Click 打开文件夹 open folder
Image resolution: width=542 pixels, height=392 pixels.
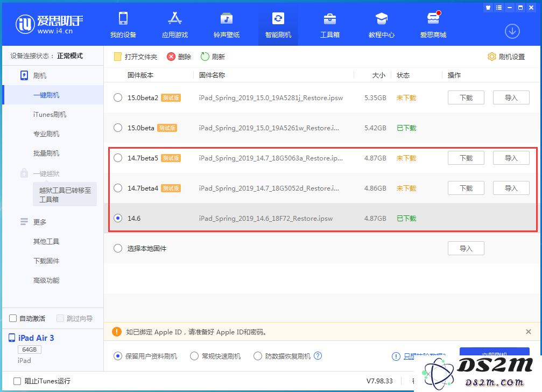pos(136,57)
